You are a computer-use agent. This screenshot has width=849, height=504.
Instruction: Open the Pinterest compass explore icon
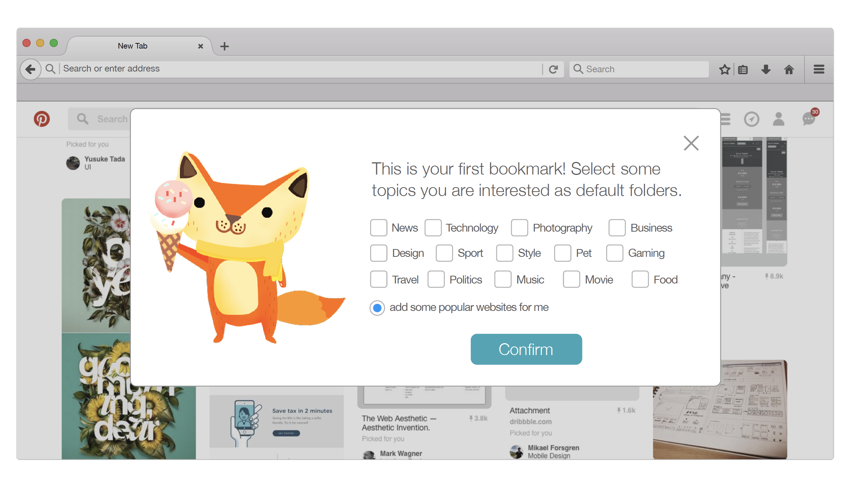(x=751, y=119)
